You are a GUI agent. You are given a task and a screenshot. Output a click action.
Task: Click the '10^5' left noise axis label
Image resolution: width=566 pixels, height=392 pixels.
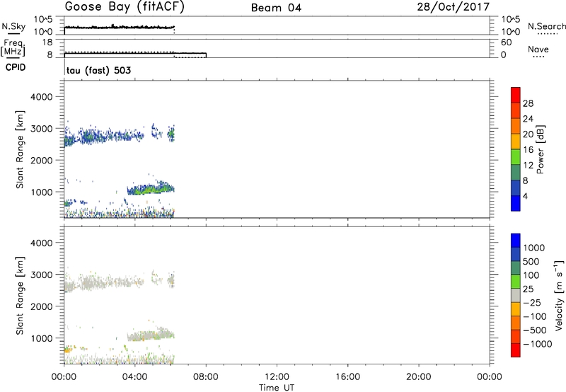coord(43,20)
